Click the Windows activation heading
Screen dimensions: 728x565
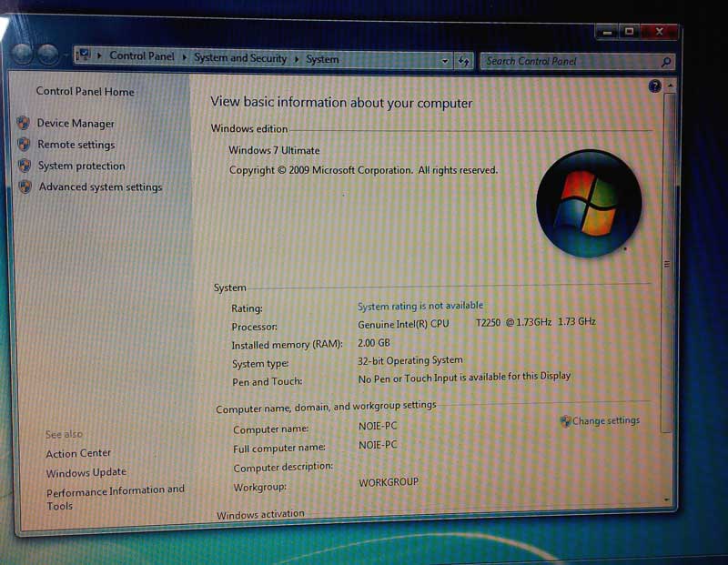tap(260, 514)
